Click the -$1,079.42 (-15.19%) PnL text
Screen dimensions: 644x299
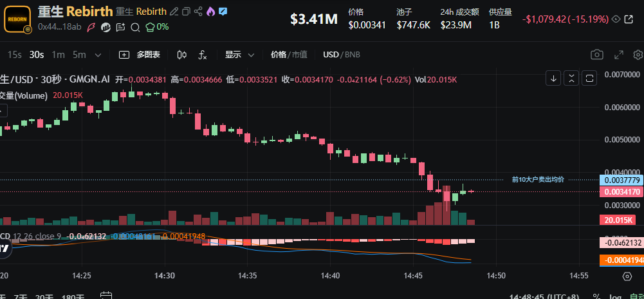click(x=565, y=19)
